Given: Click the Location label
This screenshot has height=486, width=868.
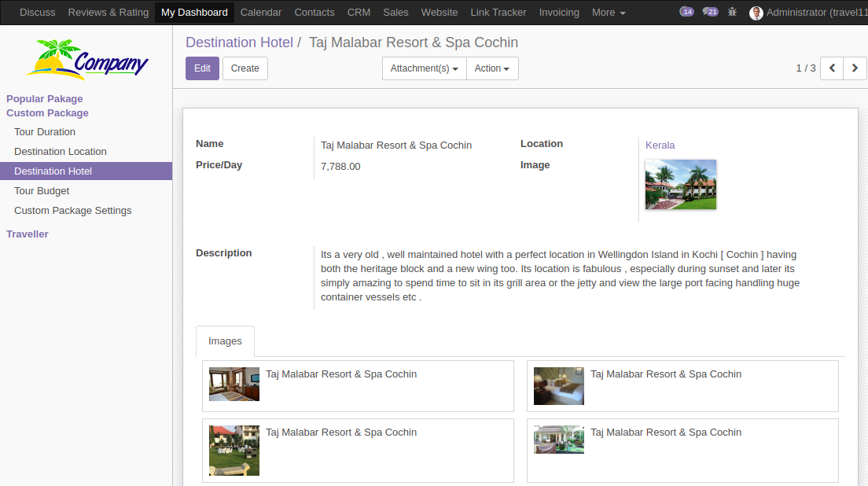Looking at the screenshot, I should [x=542, y=144].
